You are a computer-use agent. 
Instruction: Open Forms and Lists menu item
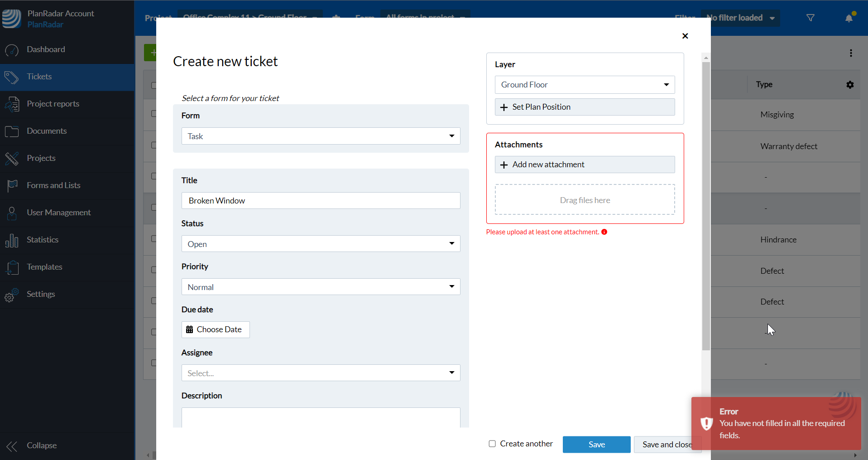[x=53, y=185]
